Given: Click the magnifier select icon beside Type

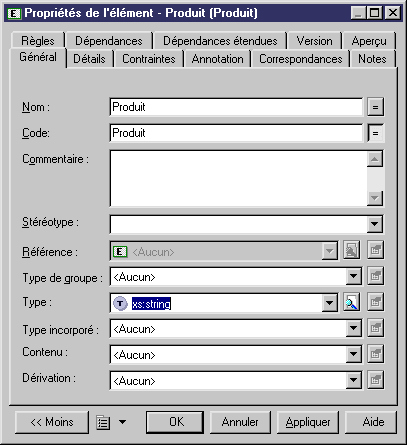Looking at the screenshot, I should (351, 303).
